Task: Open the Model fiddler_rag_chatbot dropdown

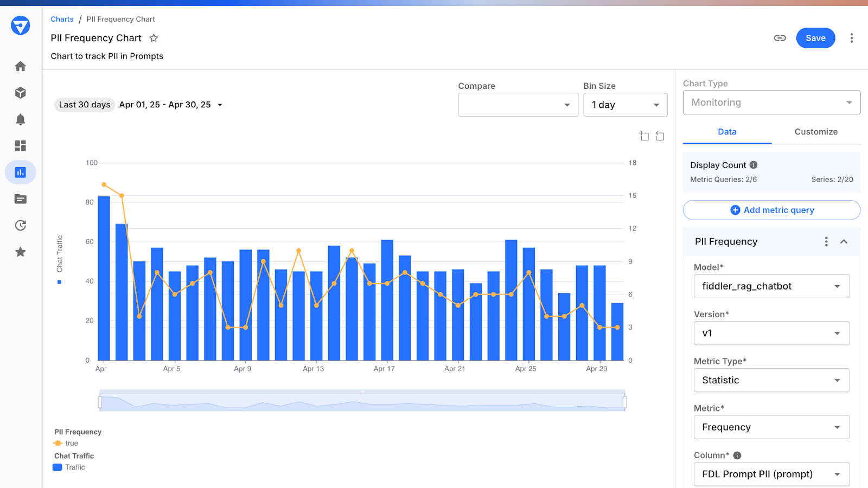Action: tap(771, 286)
